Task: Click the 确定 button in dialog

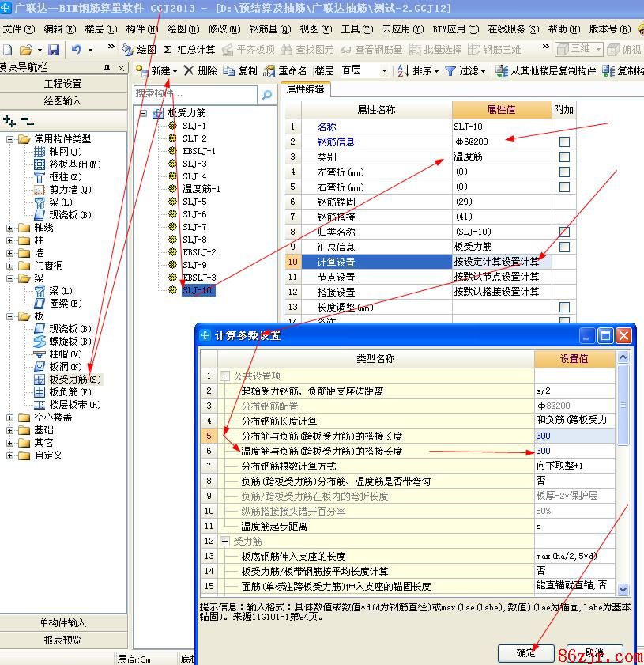Action: (525, 653)
